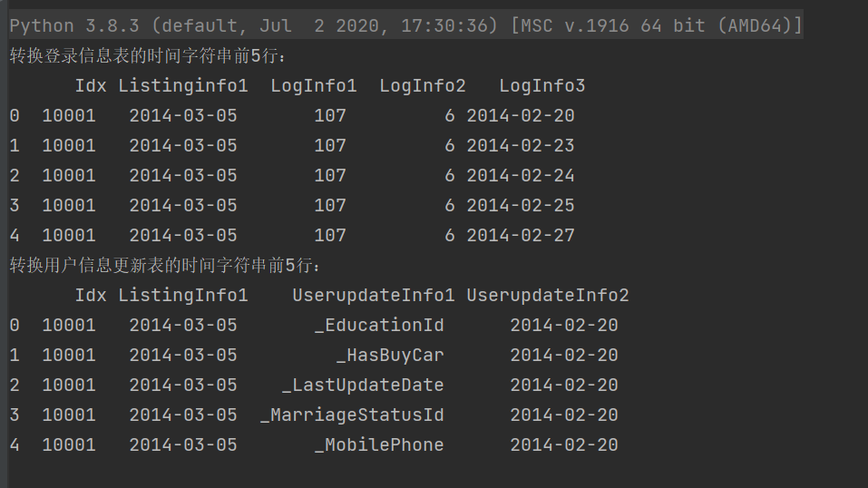Click the ListingInfo1 header in the user update table
Image resolution: width=868 pixels, height=488 pixels.
click(x=183, y=296)
